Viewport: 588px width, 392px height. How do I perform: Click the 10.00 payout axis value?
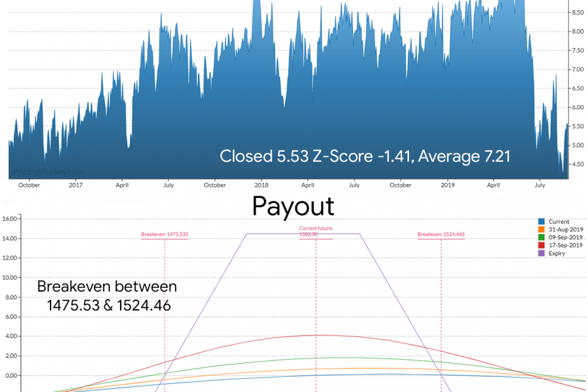[x=9, y=278]
